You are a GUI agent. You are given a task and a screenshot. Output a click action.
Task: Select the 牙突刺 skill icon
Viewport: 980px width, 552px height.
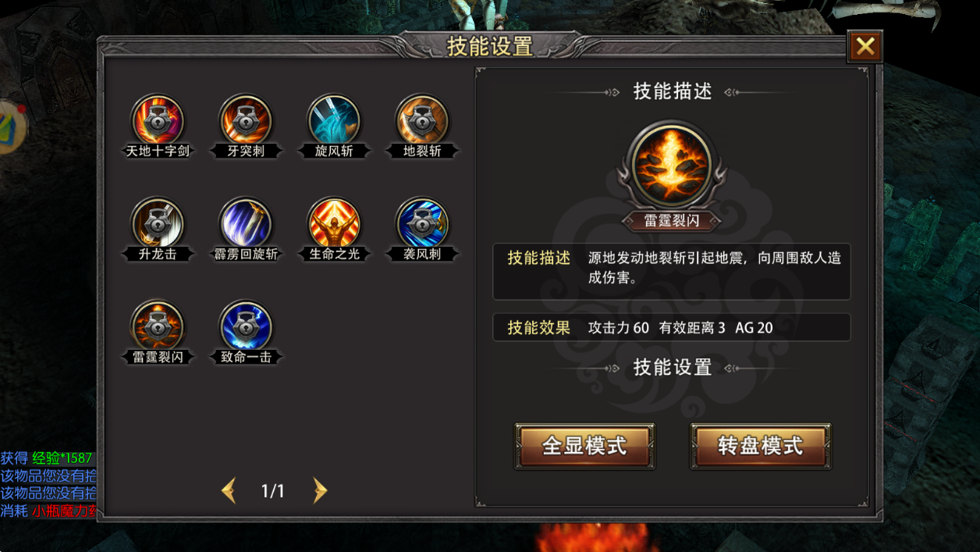(246, 121)
